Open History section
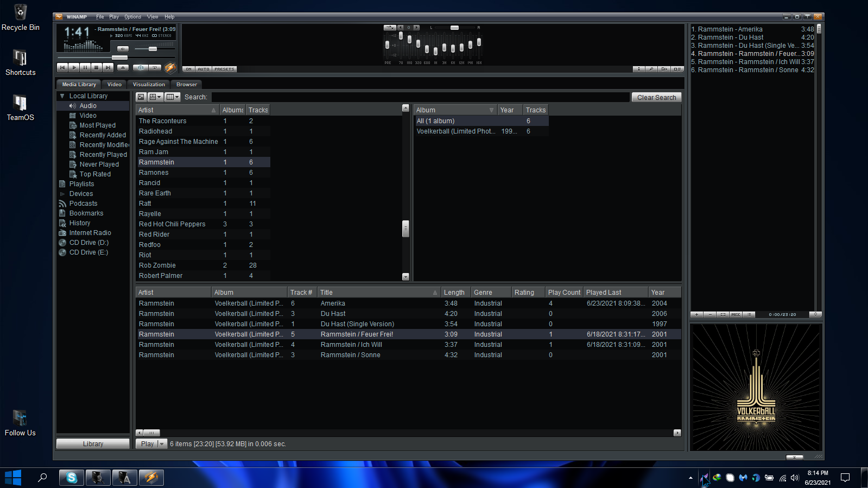This screenshot has height=488, width=868. (80, 223)
